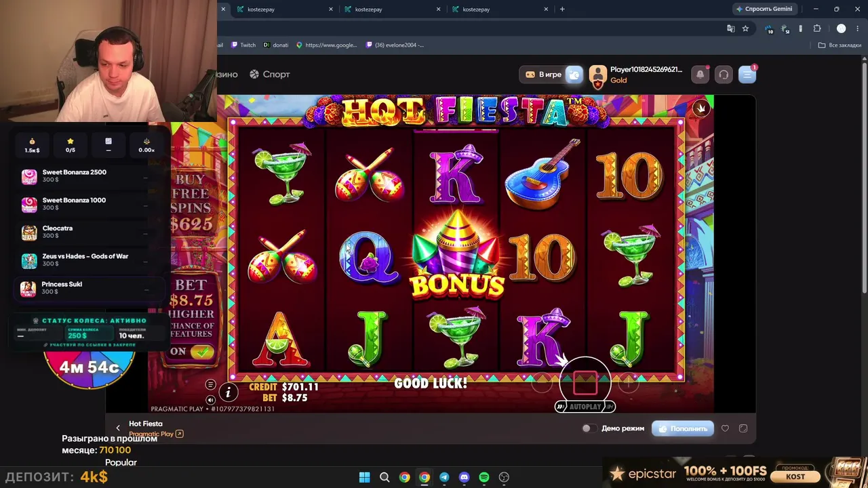Screen dimensions: 868x488
Task: Open Windows taskbar search
Action: 384,477
